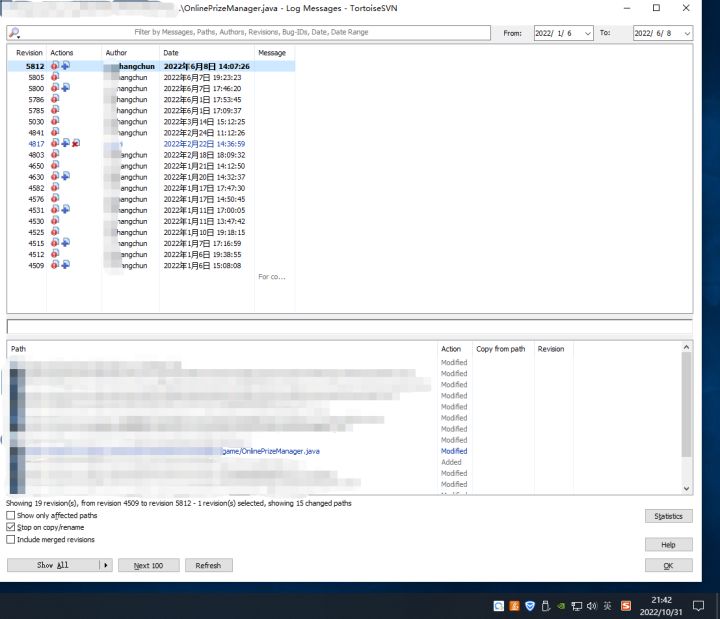
Task: Open the network icon in system tray
Action: 576,606
